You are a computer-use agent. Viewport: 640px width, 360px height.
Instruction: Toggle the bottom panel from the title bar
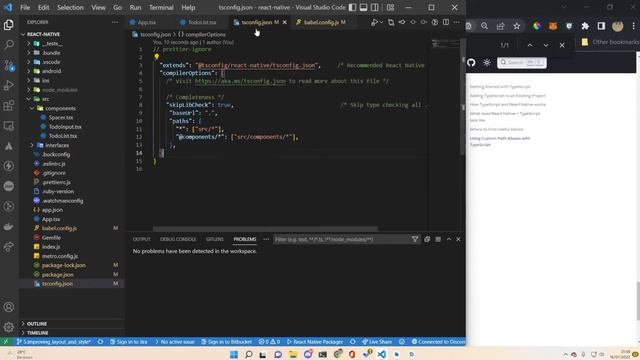point(363,7)
